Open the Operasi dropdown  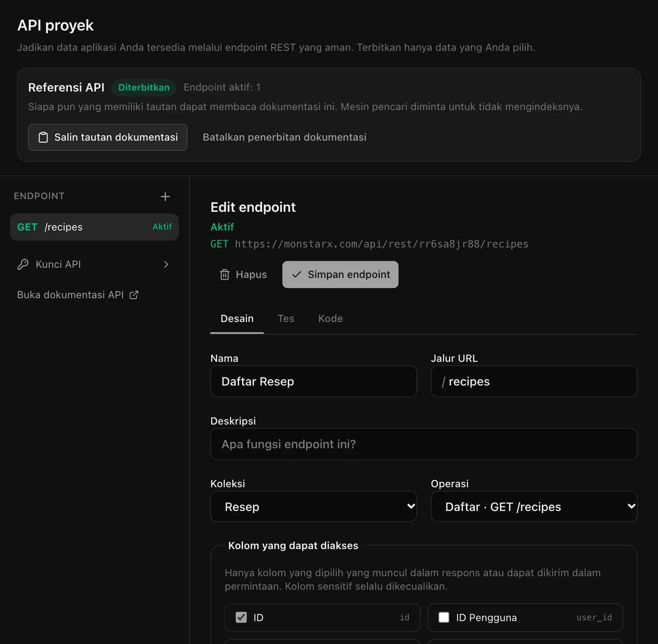[x=534, y=506]
